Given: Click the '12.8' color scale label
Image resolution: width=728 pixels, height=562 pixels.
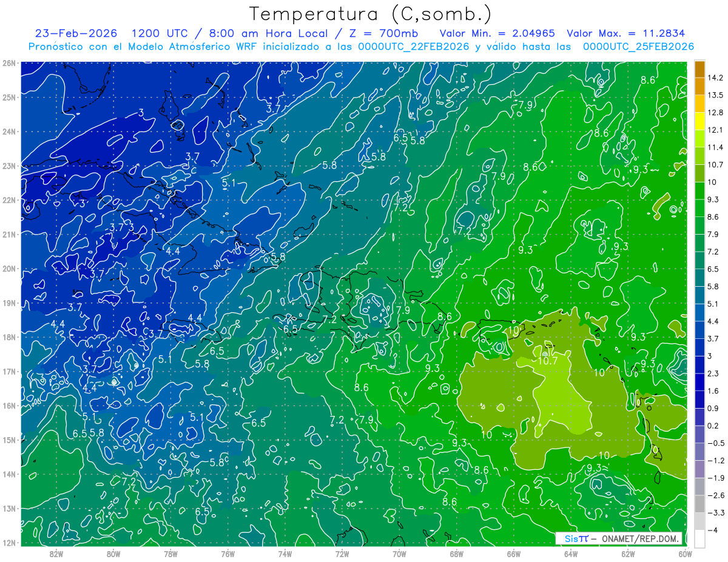Looking at the screenshot, I should [x=715, y=112].
